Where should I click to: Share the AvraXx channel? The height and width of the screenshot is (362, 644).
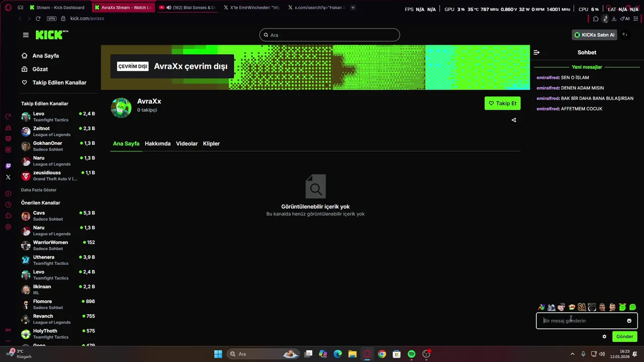point(514,120)
